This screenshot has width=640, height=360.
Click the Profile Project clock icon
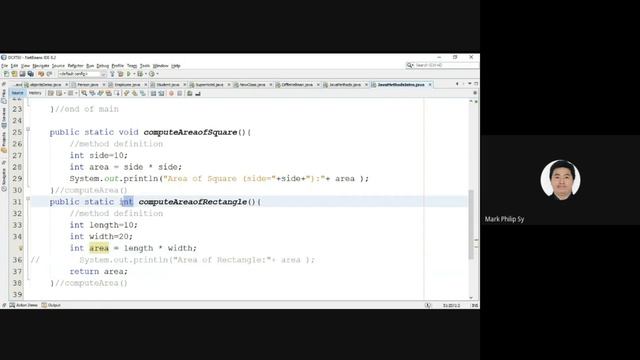pyautogui.click(x=152, y=74)
